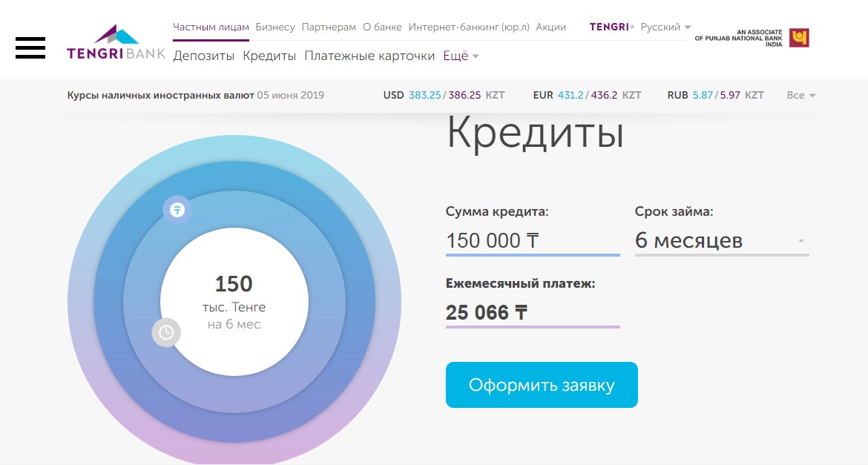Open the hamburger main menu
This screenshot has height=465, width=868.
tap(30, 47)
